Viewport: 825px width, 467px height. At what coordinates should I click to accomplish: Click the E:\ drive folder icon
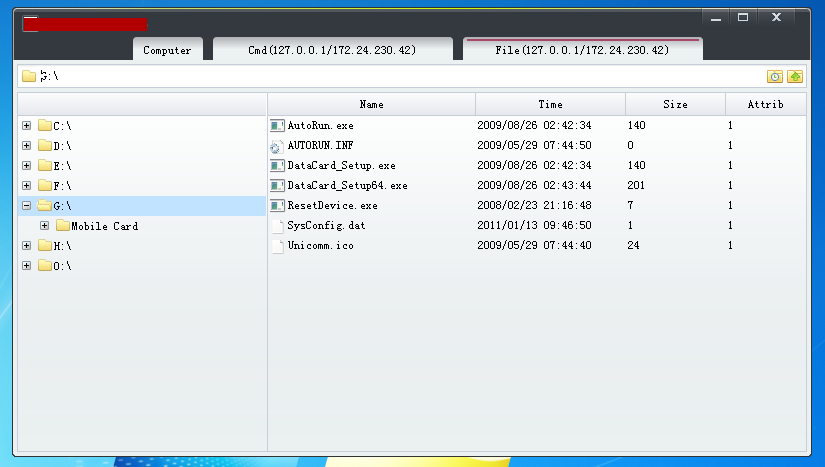tap(45, 165)
